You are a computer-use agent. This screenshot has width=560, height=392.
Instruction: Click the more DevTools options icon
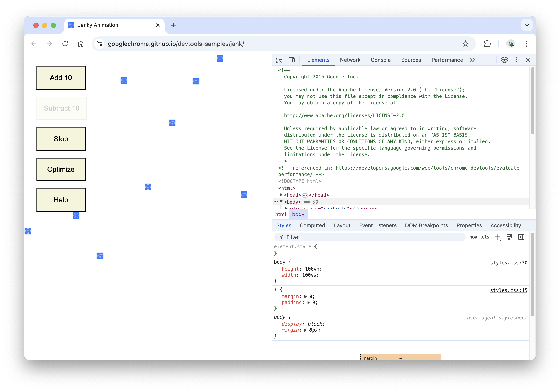click(517, 60)
